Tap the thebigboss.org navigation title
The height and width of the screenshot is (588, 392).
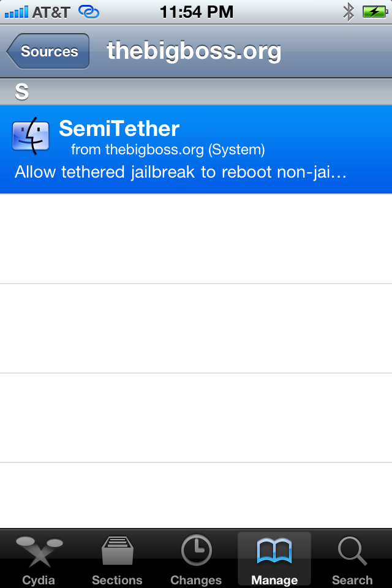tap(194, 51)
